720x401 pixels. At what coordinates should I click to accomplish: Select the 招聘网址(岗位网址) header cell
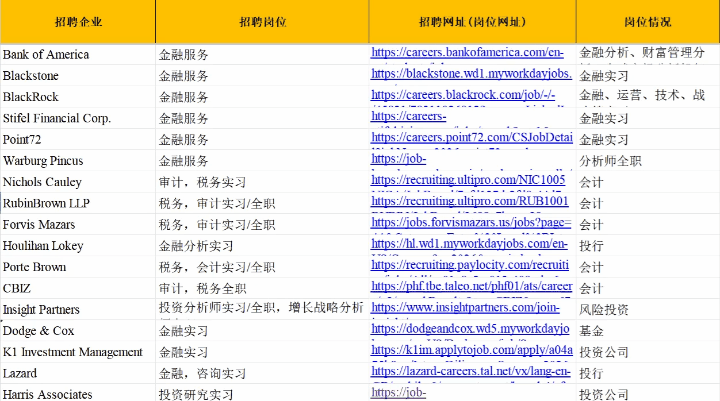pos(472,22)
